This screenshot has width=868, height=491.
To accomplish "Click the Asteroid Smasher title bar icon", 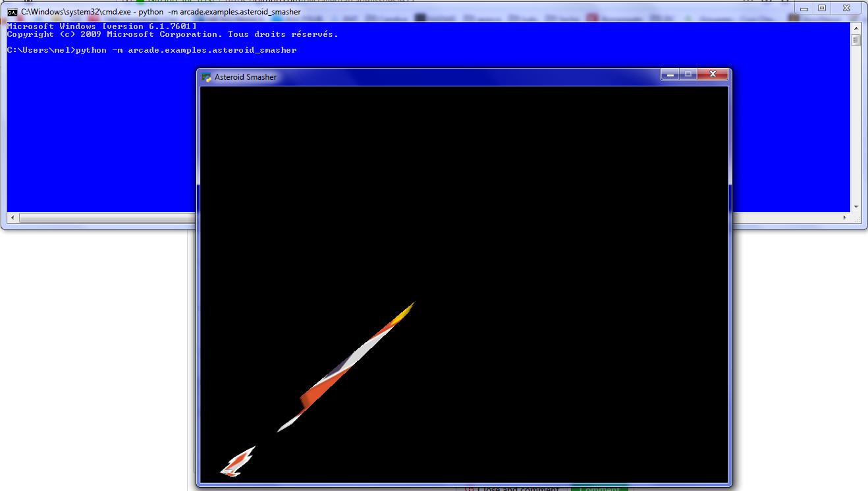I will coord(205,76).
